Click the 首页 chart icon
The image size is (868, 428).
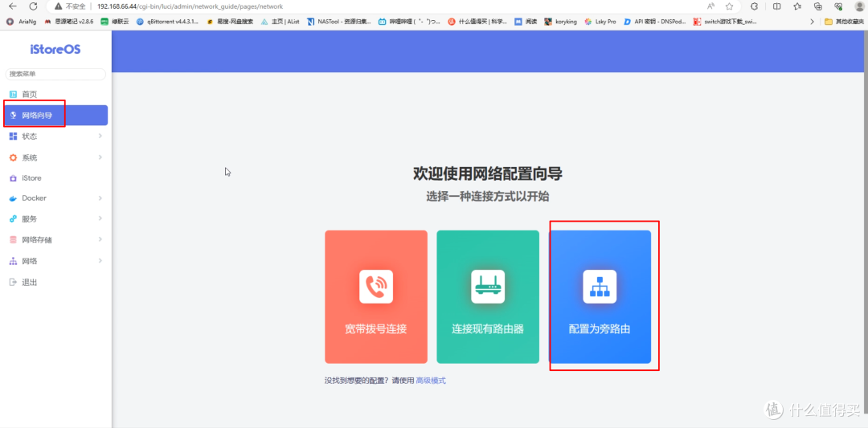click(14, 95)
